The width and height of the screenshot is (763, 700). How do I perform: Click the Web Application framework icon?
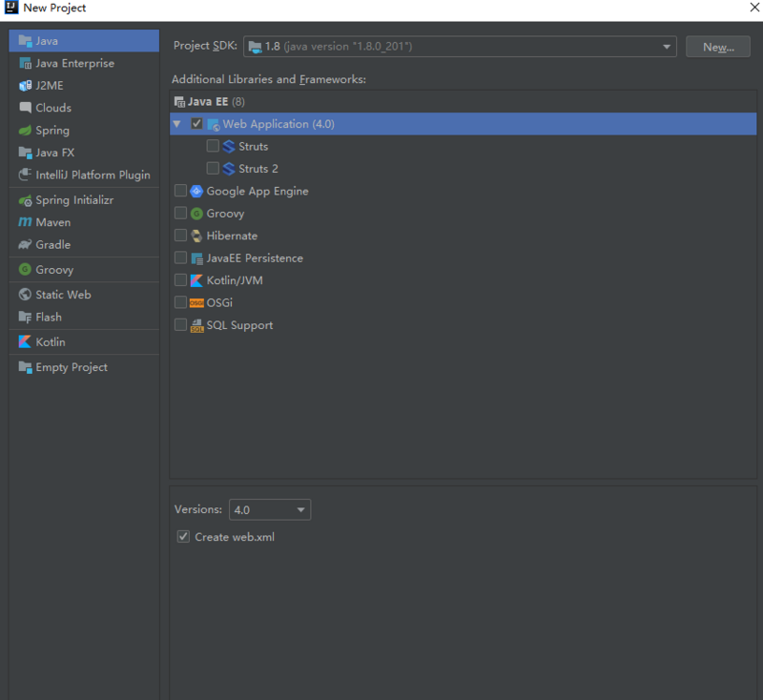(x=213, y=125)
